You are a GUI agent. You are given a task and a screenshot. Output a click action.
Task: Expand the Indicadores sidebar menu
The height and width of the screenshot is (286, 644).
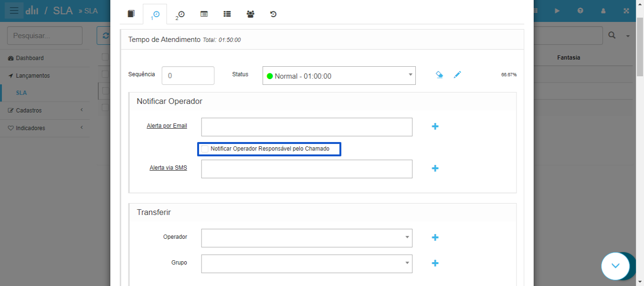tap(45, 128)
